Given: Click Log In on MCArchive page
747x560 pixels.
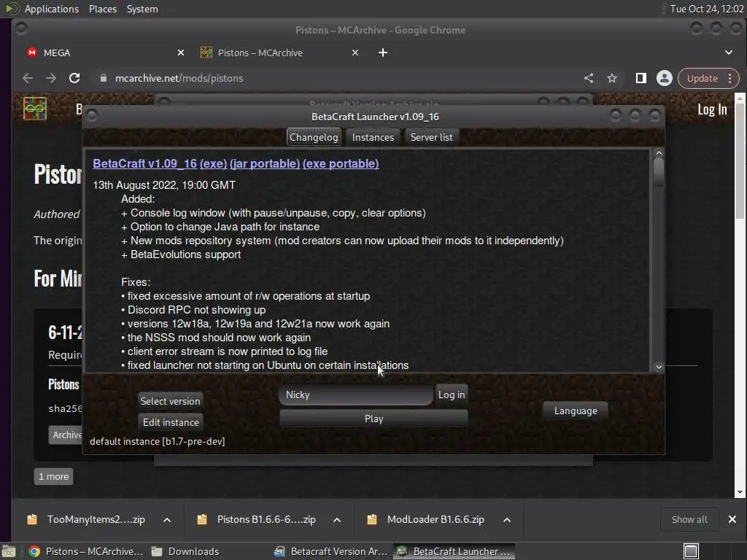Looking at the screenshot, I should pyautogui.click(x=712, y=109).
